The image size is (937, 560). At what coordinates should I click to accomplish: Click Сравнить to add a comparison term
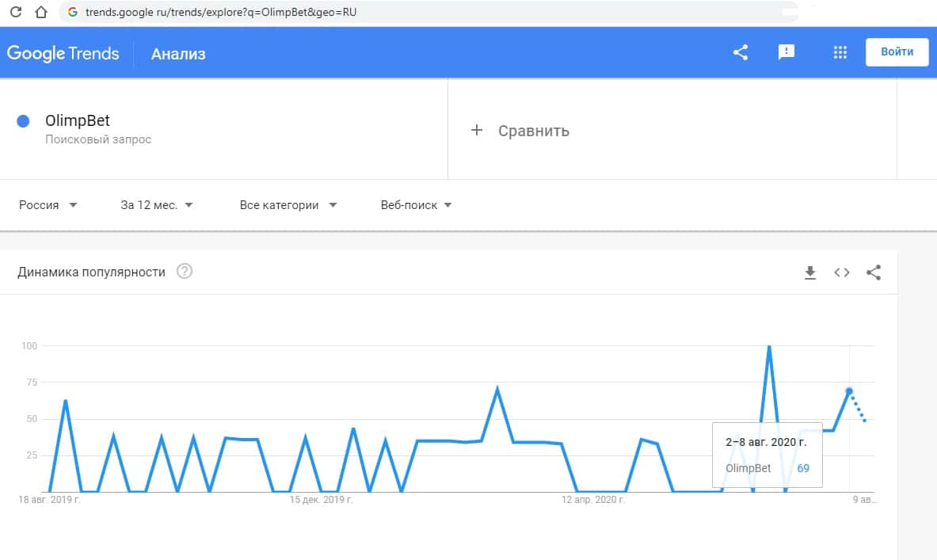click(x=533, y=131)
